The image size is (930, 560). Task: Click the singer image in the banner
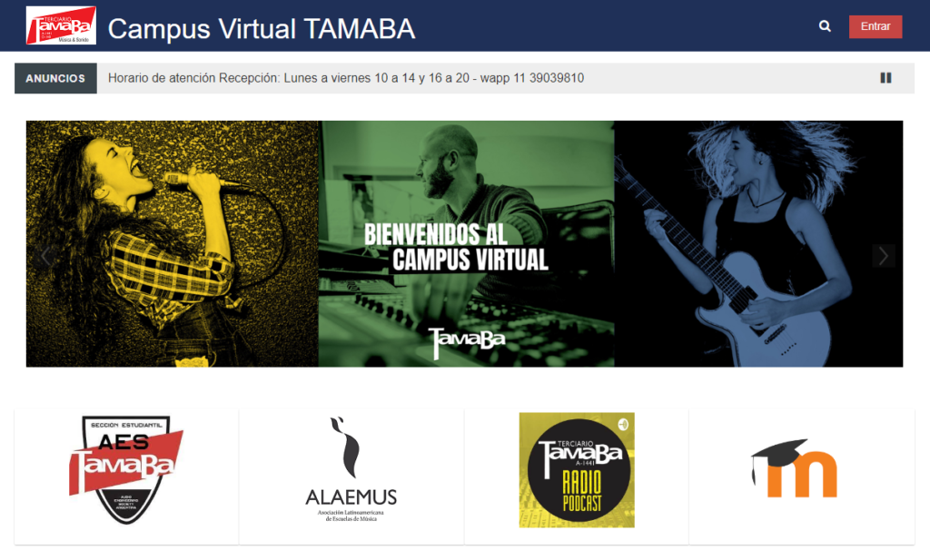172,243
